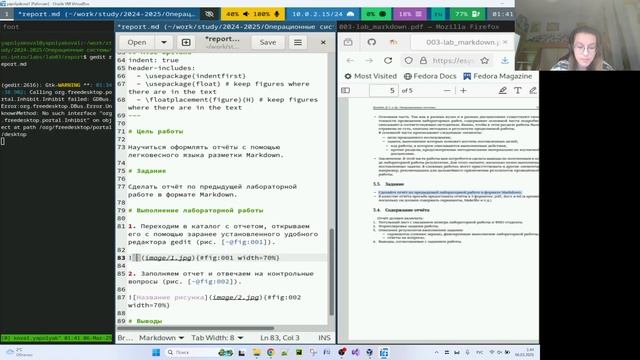
Task: Click the 10.0.2.15/24 network indicator
Action: 323,14
